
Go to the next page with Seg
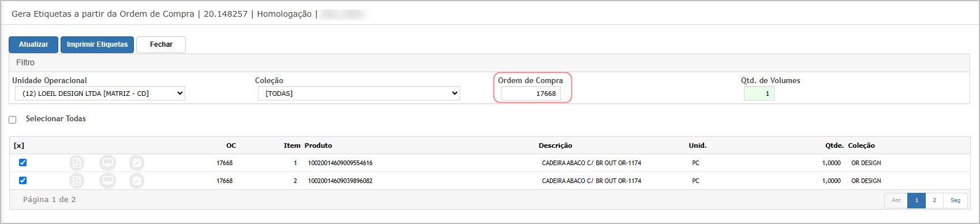[x=956, y=200]
